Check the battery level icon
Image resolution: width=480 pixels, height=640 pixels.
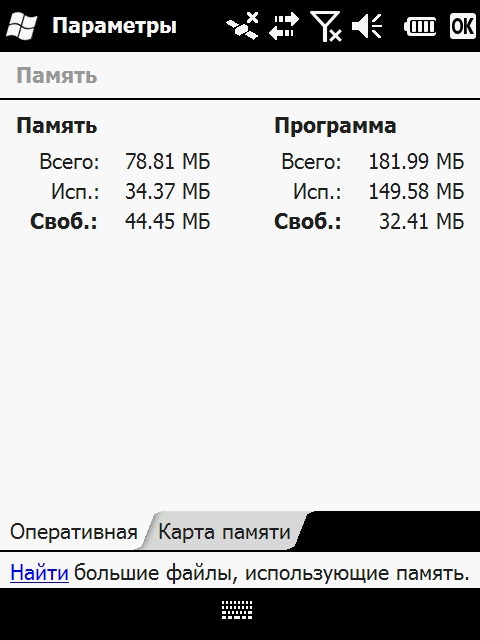[420, 27]
